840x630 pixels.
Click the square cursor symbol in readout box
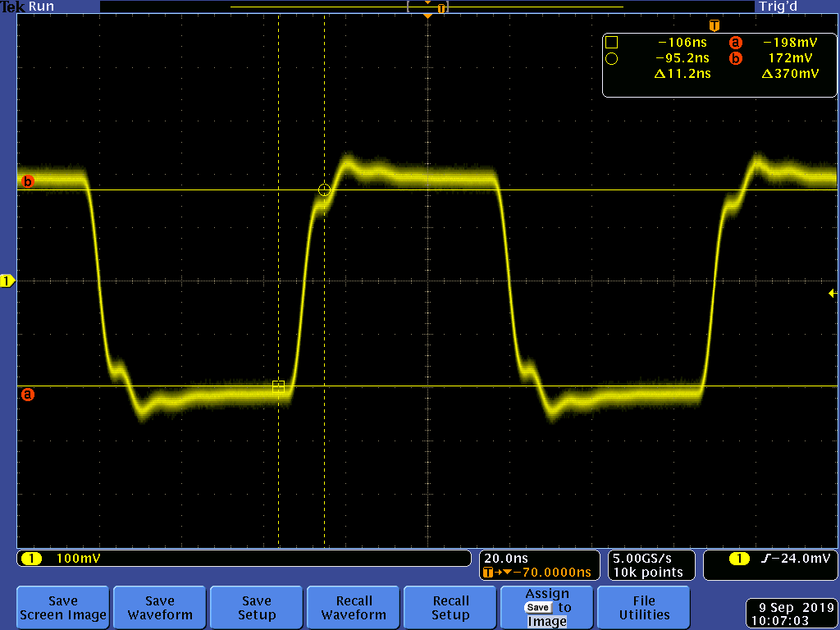[x=611, y=43]
